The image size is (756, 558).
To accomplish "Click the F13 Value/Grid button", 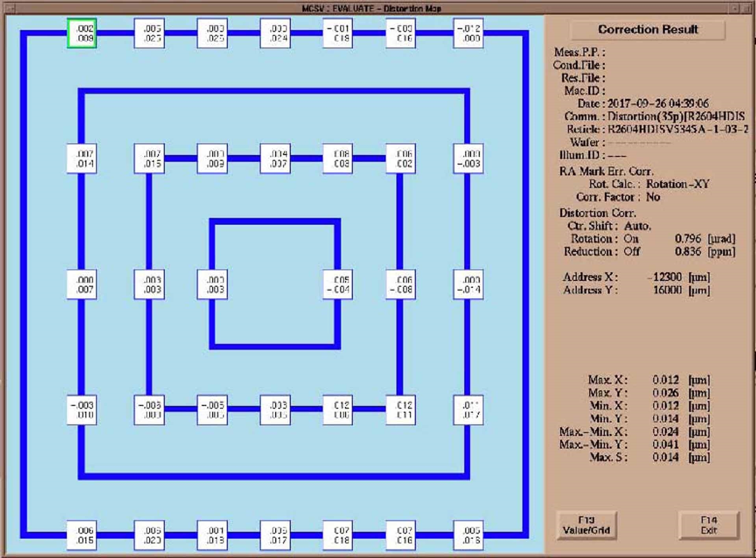I will click(586, 525).
